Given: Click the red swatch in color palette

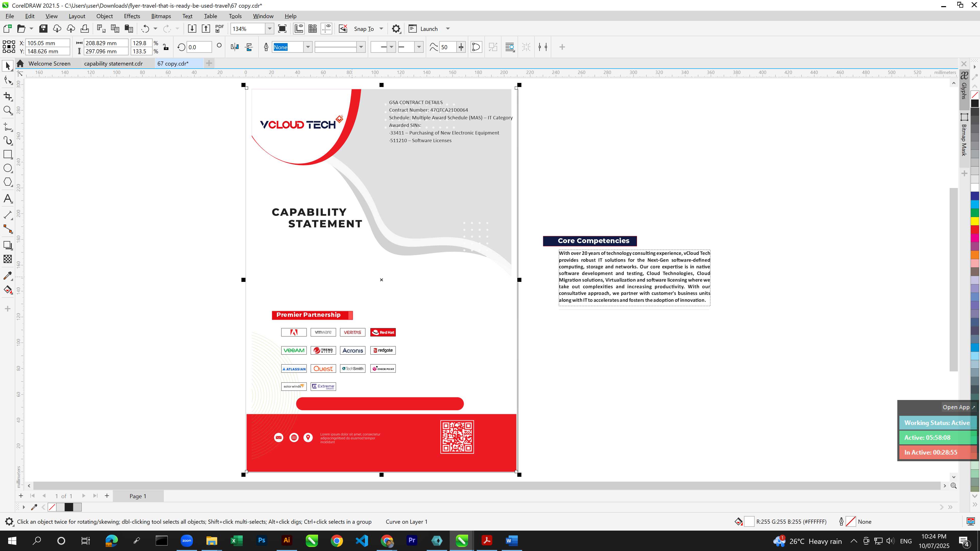Looking at the screenshot, I should 975,230.
